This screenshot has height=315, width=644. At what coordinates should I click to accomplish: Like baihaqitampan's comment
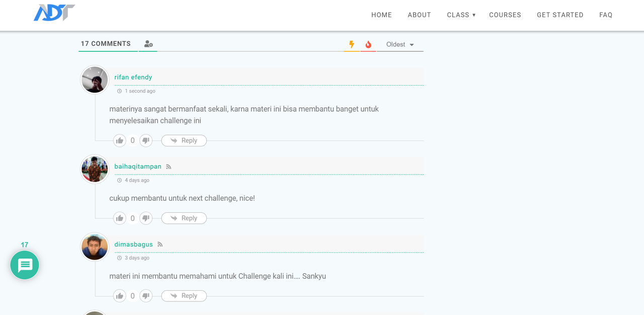coord(120,218)
